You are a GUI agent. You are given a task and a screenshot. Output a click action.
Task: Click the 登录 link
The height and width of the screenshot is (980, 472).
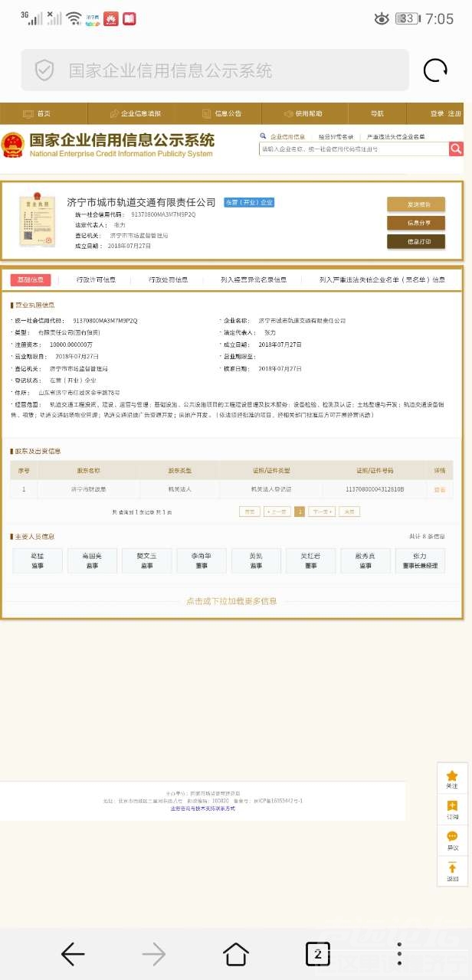(437, 113)
